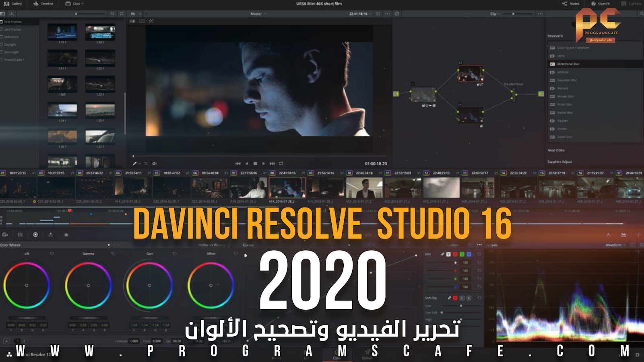Open the Gallery panel button
Screen dimensions: 644x362
pyautogui.click(x=13, y=4)
